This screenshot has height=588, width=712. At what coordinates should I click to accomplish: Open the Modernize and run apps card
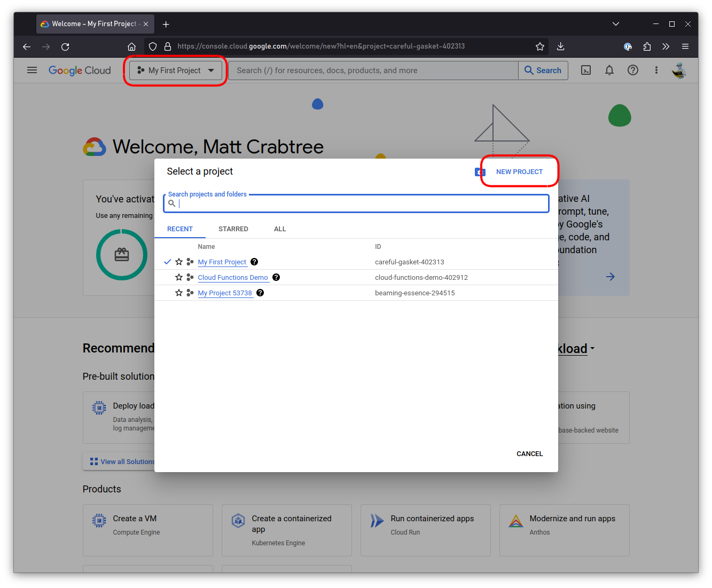point(565,530)
